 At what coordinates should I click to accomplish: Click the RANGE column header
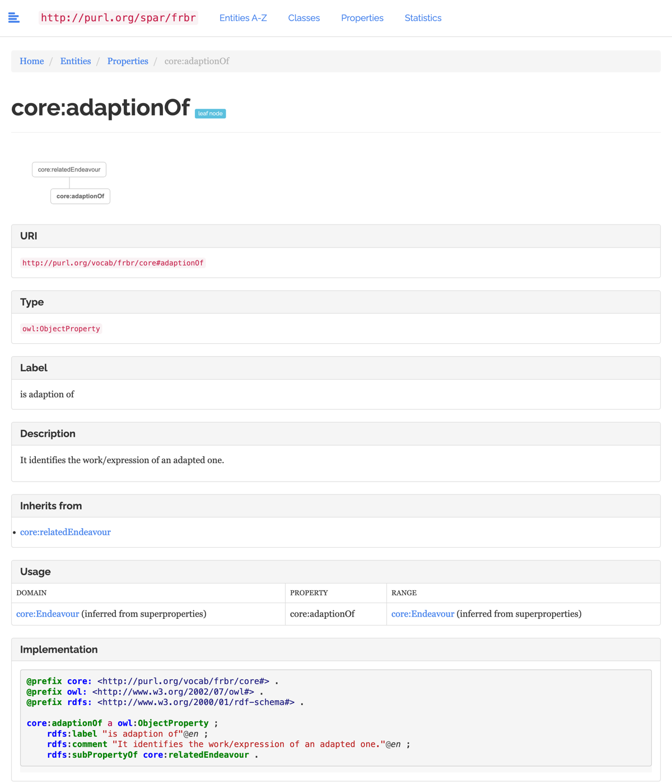(x=404, y=593)
